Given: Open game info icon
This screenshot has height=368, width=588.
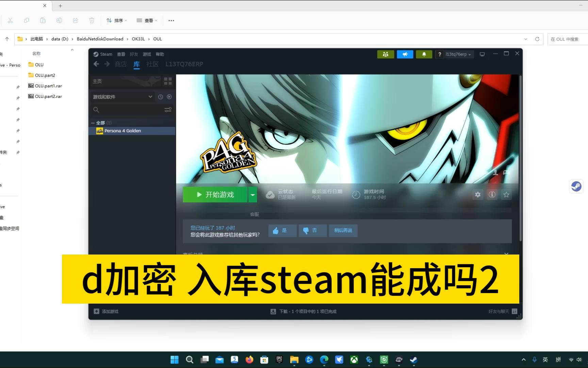Looking at the screenshot, I should (492, 195).
